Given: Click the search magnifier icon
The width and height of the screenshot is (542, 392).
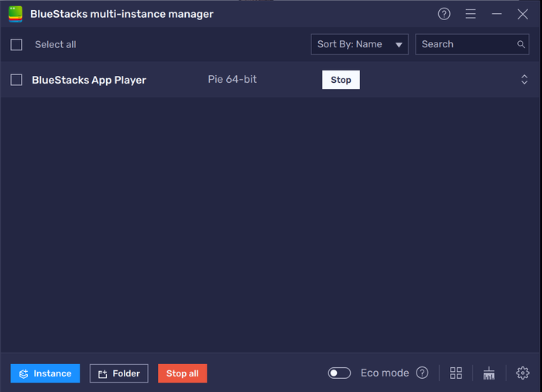Looking at the screenshot, I should tap(521, 44).
